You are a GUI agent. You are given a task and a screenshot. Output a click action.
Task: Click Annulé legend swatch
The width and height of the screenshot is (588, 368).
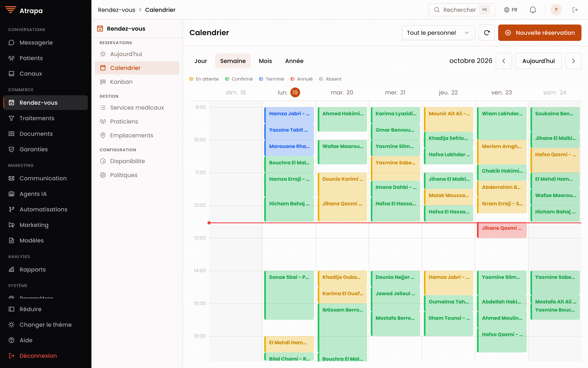(x=293, y=79)
